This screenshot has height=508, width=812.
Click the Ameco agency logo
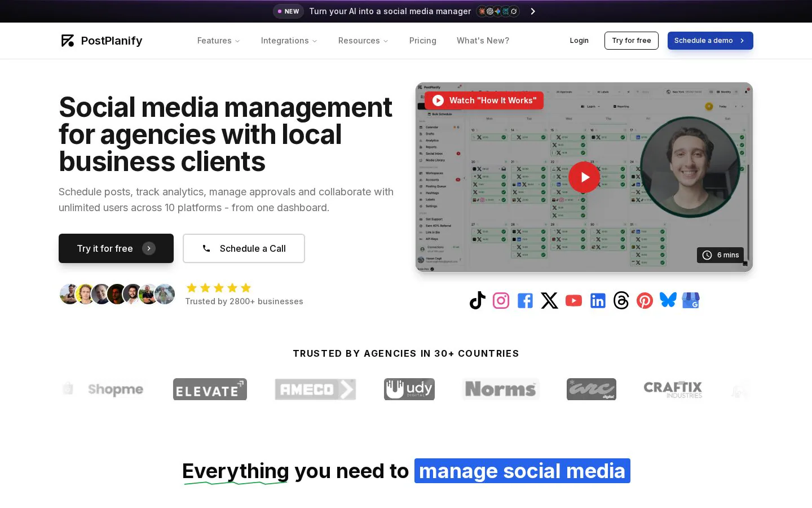pos(315,389)
